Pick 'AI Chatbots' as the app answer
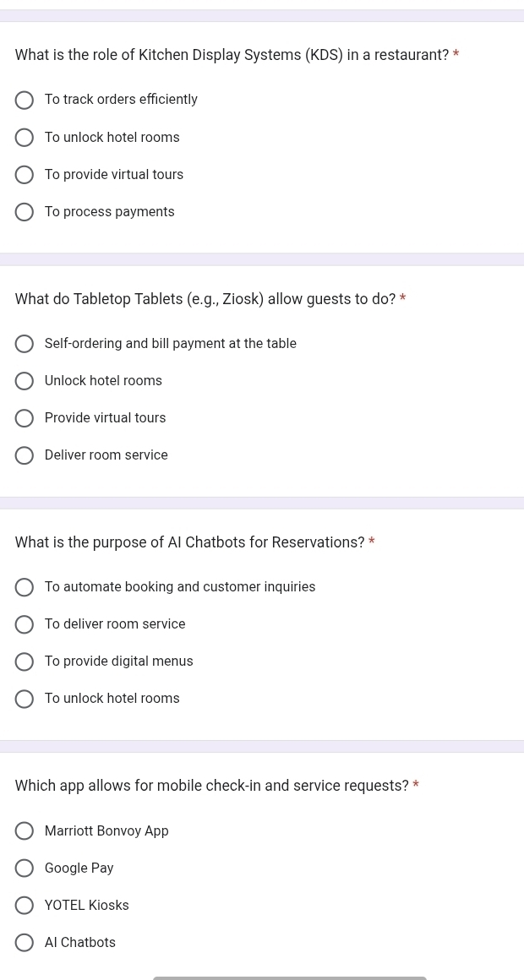Image resolution: width=524 pixels, height=980 pixels. coord(25,943)
